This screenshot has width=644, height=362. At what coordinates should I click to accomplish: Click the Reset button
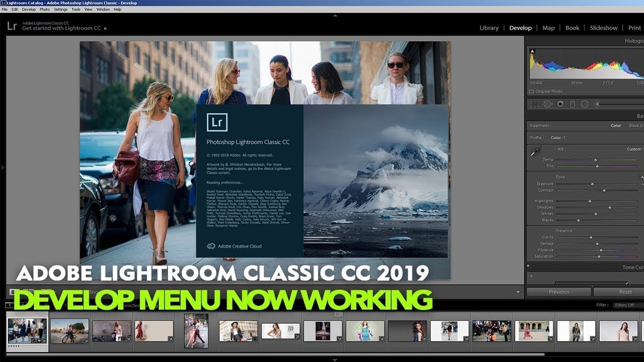click(625, 292)
